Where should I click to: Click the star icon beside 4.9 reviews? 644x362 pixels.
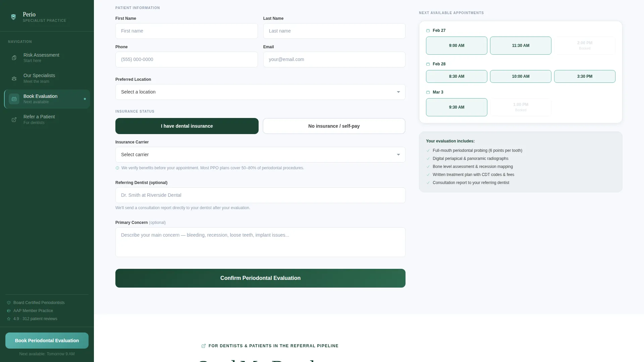click(x=9, y=319)
